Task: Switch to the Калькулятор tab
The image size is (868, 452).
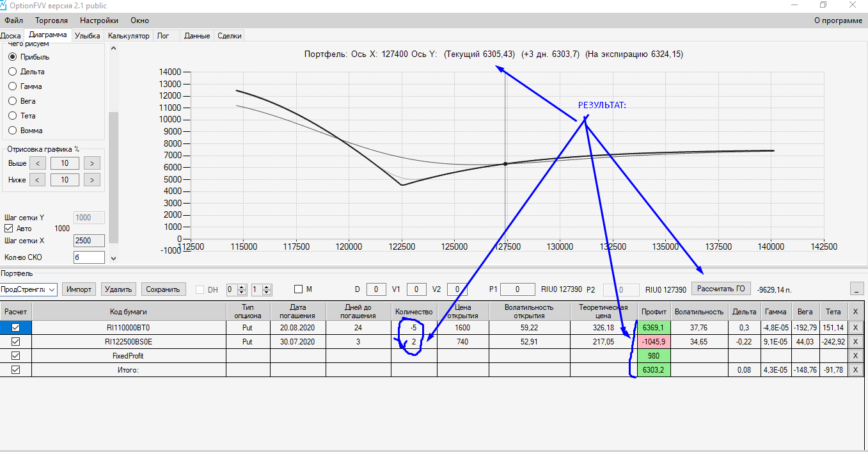Action: 129,36
